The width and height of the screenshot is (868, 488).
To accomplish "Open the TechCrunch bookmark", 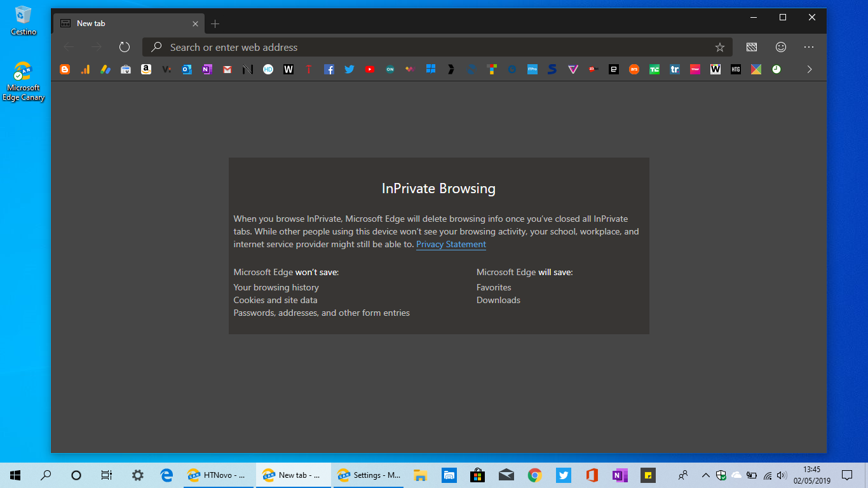I will pyautogui.click(x=654, y=69).
